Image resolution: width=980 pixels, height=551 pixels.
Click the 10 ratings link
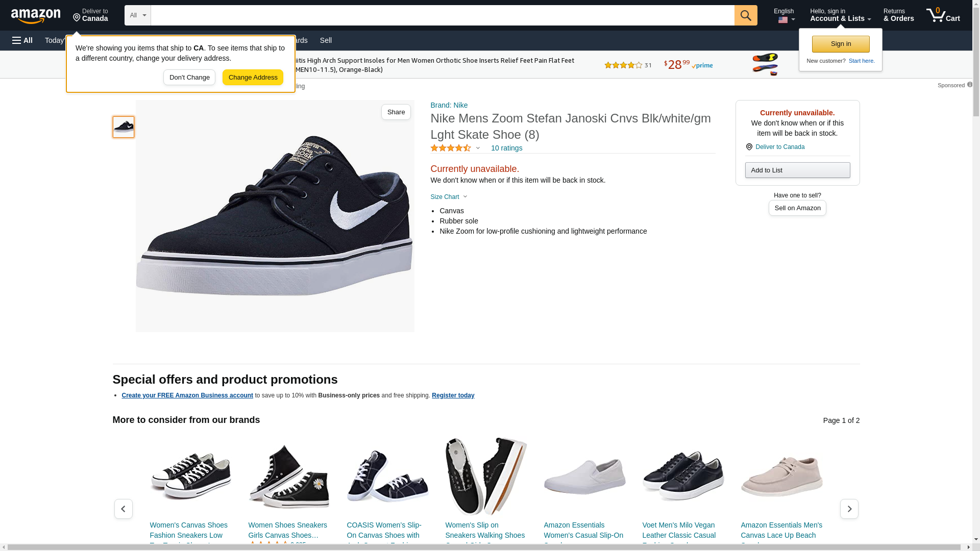point(506,148)
